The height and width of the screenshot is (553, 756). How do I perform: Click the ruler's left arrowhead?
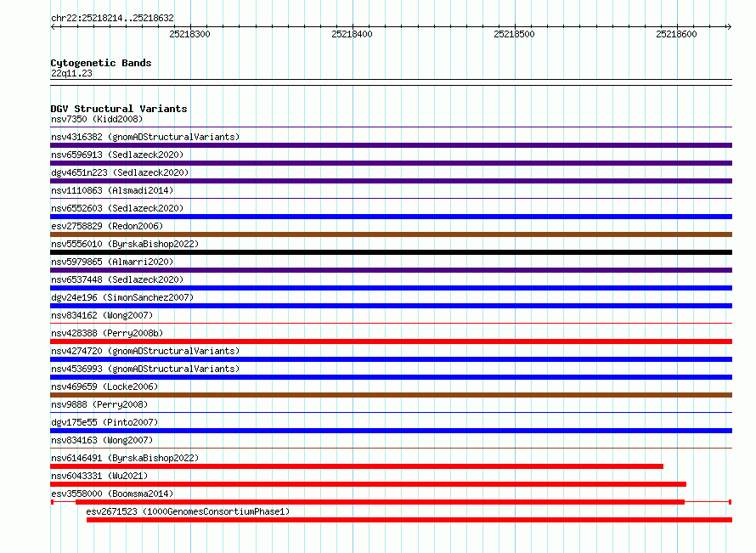pos(53,27)
